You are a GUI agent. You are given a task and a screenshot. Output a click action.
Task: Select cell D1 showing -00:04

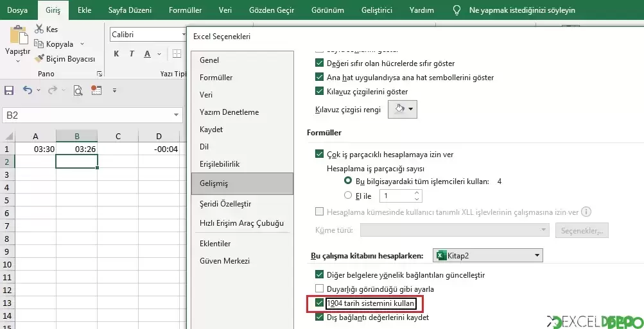pyautogui.click(x=159, y=149)
